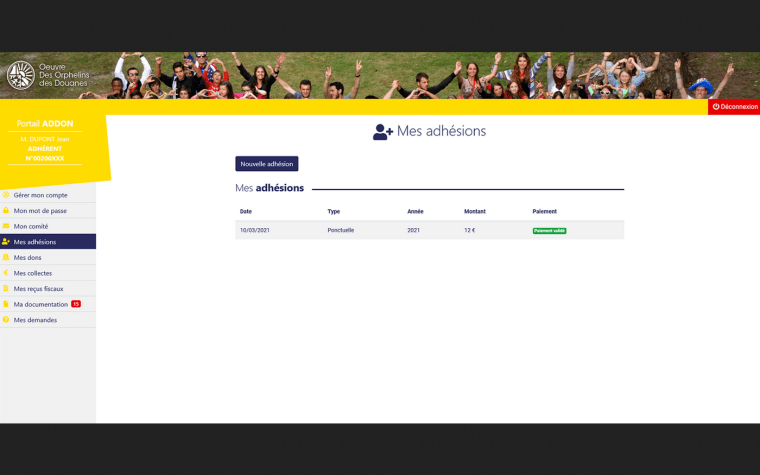Go to Mes reçus fiscaux
The image size is (760, 475).
38,288
